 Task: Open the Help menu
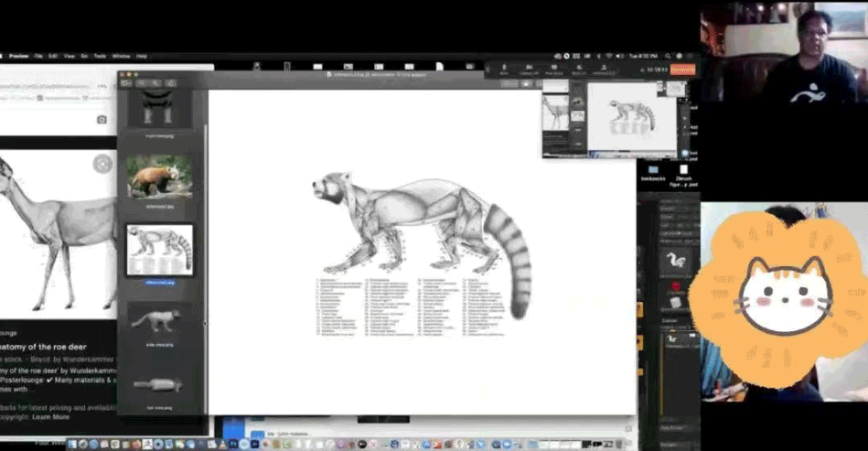[142, 57]
